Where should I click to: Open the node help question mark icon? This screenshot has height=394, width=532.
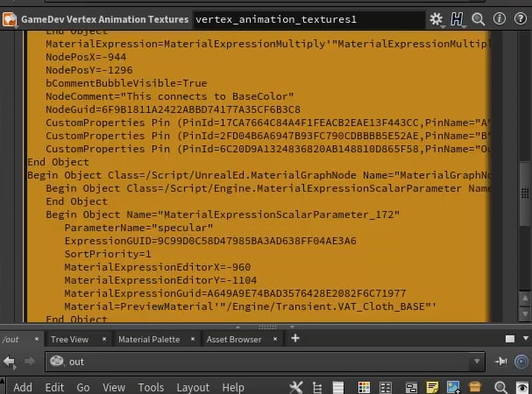520,19
